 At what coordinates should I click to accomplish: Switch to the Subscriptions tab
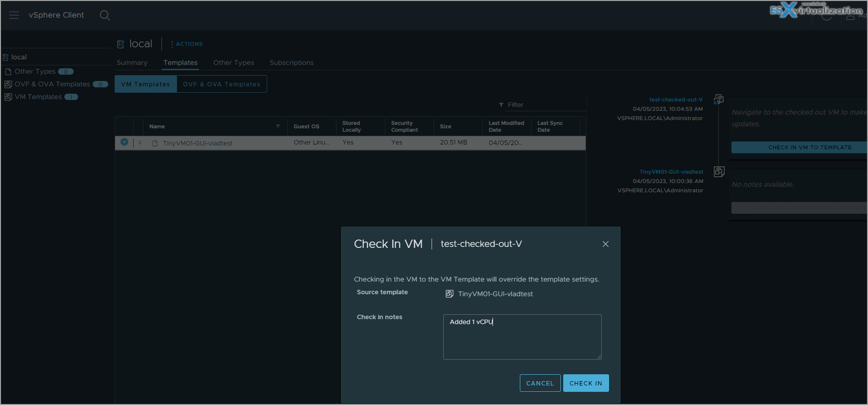292,62
